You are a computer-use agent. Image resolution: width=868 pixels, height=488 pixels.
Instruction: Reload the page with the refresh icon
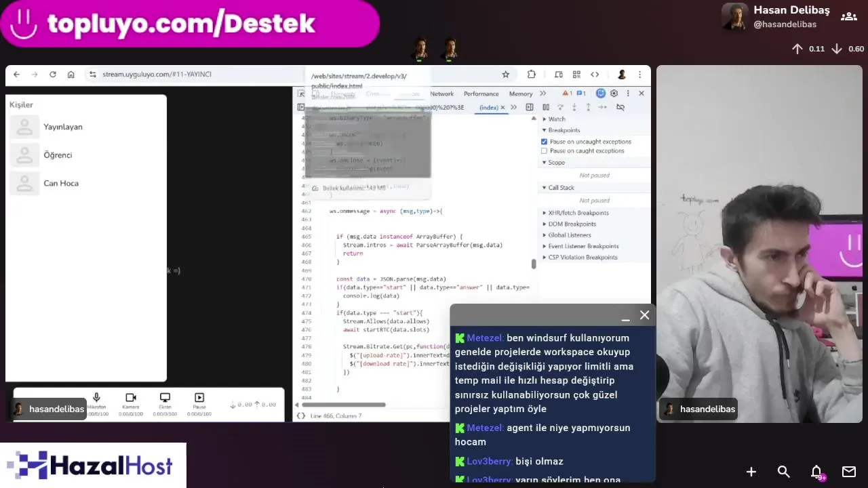[x=53, y=75]
